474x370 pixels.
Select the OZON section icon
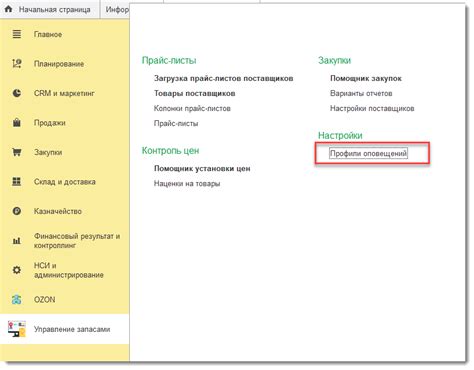coord(17,299)
